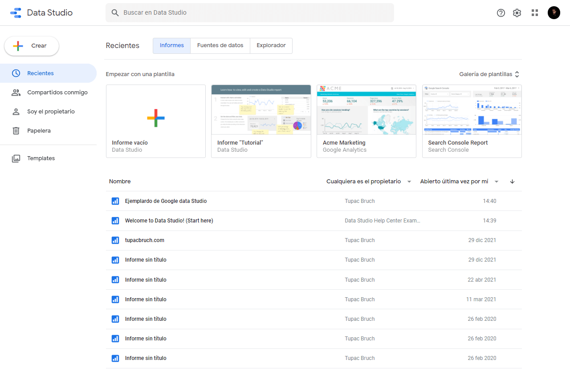Open Informe sin título from 22 abr 2021
Viewport: 570px width, 392px height.
click(x=146, y=280)
